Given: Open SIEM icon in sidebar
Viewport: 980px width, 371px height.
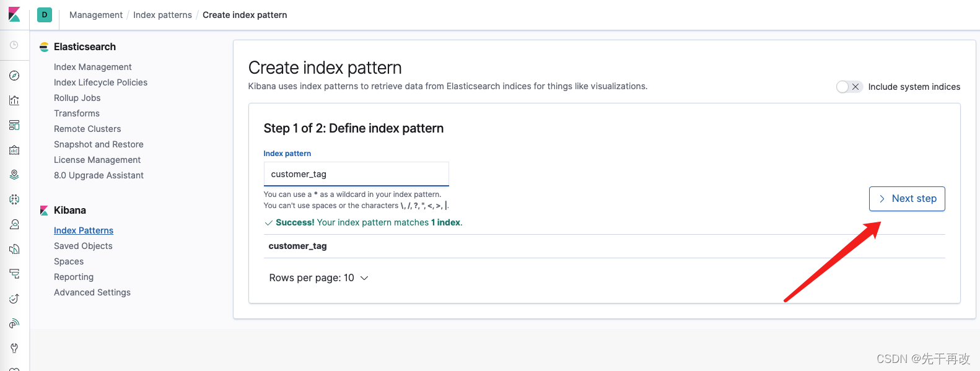Looking at the screenshot, I should tap(14, 323).
